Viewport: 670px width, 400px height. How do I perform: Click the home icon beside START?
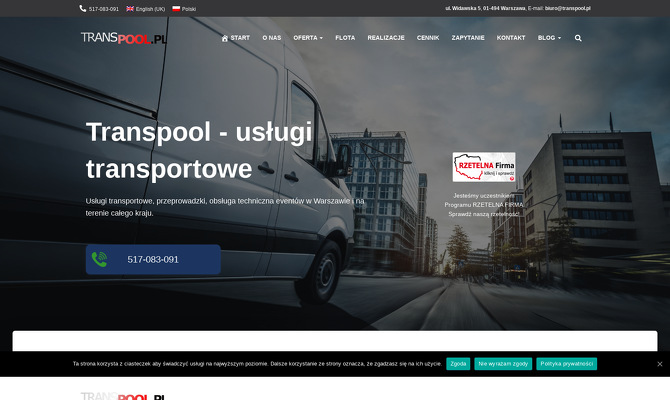pyautogui.click(x=225, y=38)
